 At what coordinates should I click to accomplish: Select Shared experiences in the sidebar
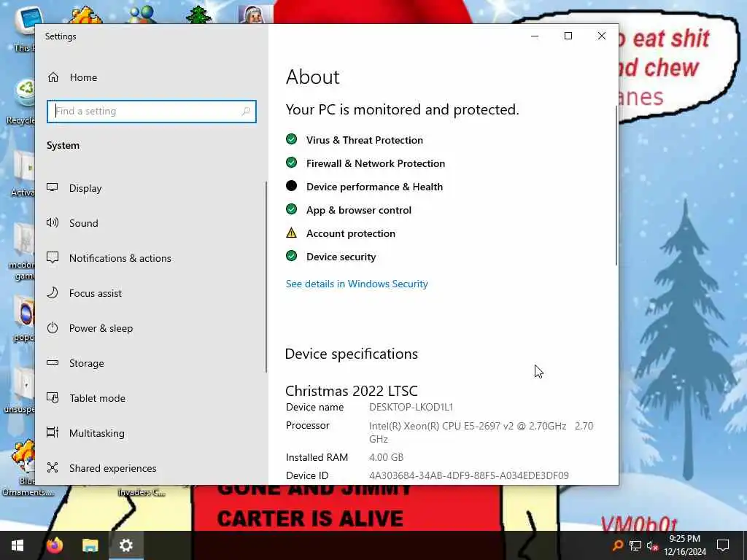coord(152,468)
